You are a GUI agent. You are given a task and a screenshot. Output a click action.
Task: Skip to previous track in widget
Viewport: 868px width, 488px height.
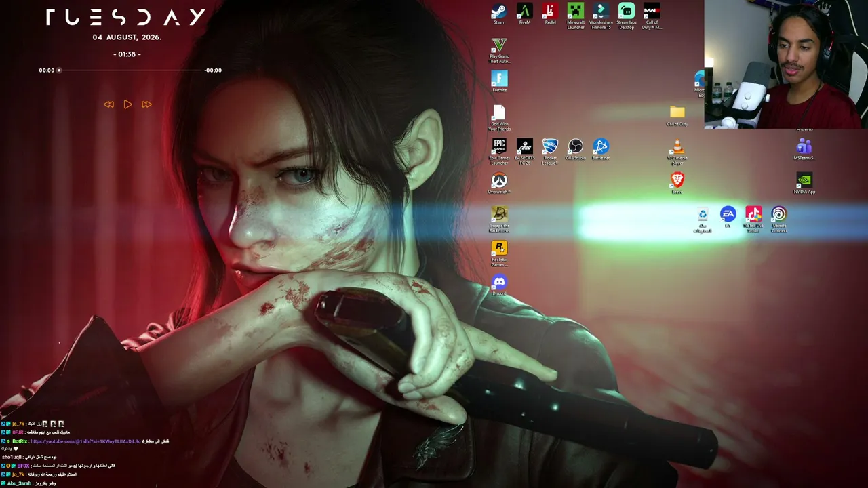point(108,104)
